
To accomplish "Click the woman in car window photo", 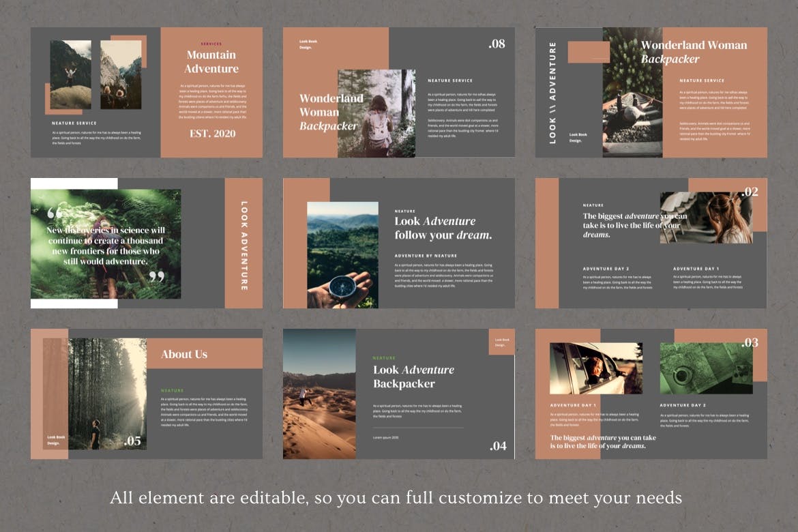I will (x=595, y=368).
